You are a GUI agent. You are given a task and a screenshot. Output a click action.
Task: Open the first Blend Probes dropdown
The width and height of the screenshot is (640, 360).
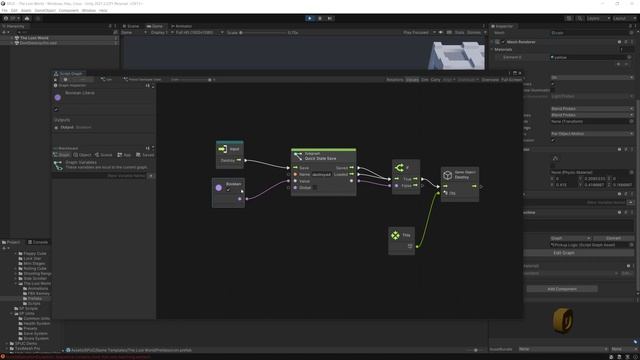(592, 109)
